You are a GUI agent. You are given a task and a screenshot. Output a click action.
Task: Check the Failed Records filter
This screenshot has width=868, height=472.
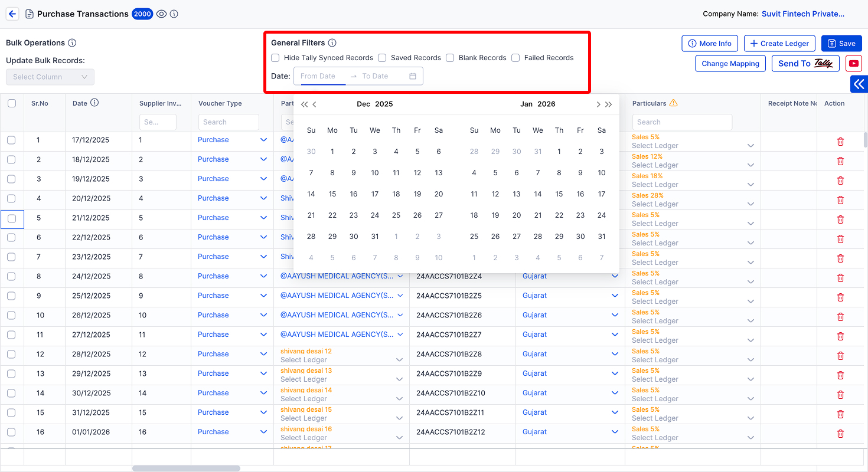(x=515, y=58)
